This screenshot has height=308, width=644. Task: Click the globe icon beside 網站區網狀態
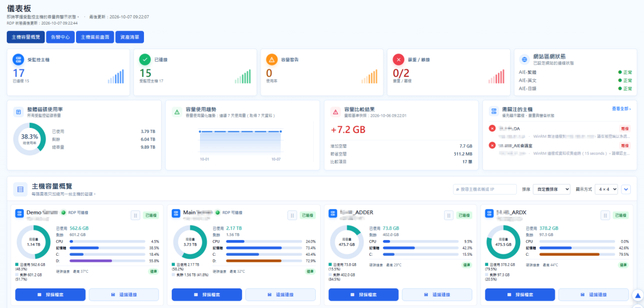525,60
